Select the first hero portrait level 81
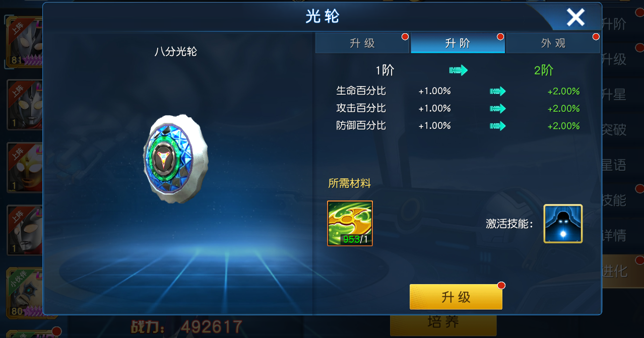Viewport: 644px width, 338px height. 24,43
